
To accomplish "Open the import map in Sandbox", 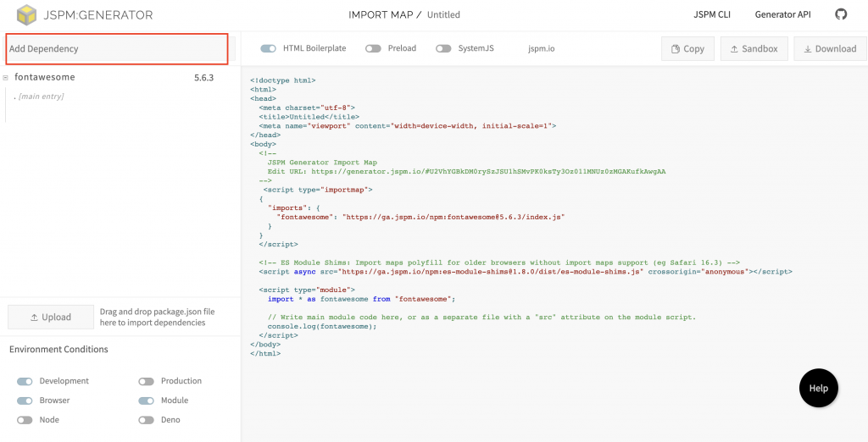I will (754, 48).
